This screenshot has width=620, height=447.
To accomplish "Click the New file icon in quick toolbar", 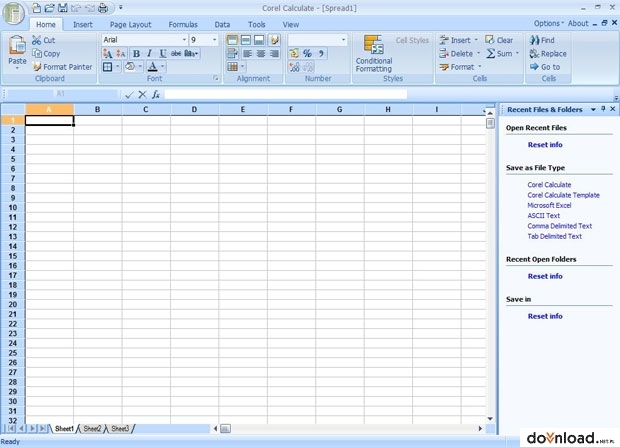I will click(x=36, y=8).
